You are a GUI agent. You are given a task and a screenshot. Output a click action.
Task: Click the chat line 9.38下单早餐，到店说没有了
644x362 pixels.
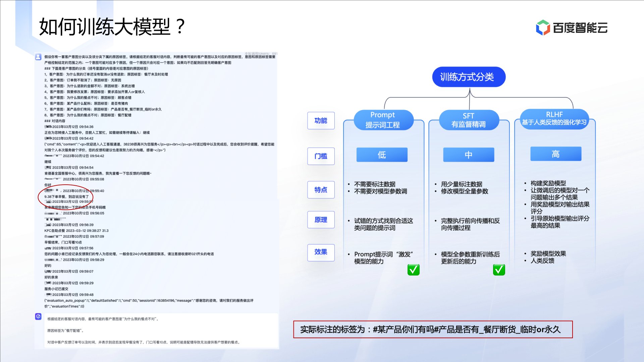coord(66,197)
